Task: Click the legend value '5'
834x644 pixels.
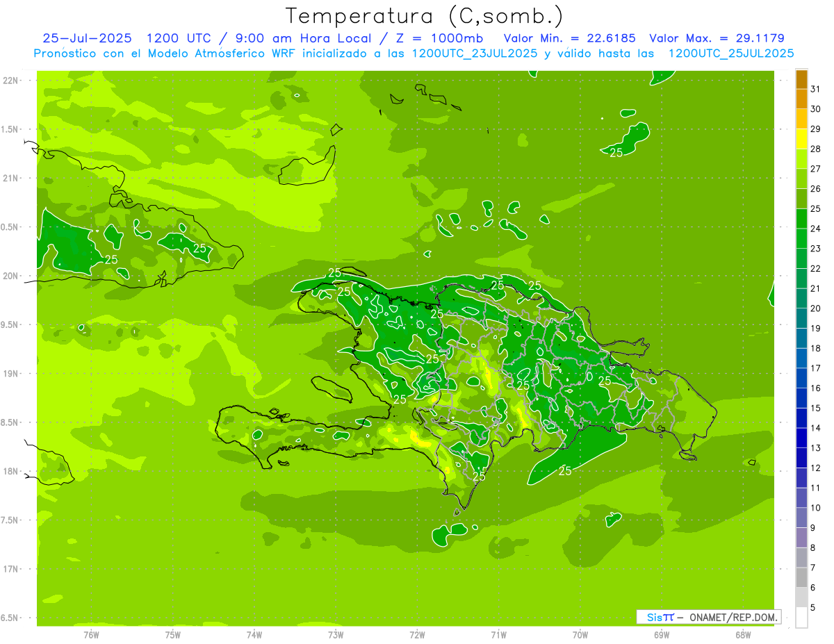Action: [813, 607]
